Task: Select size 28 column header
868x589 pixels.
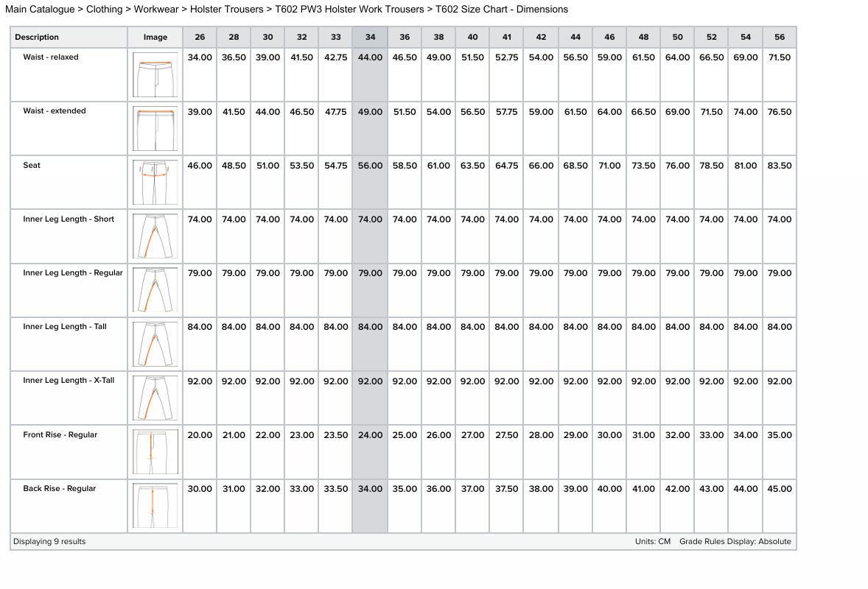Action: coord(234,37)
